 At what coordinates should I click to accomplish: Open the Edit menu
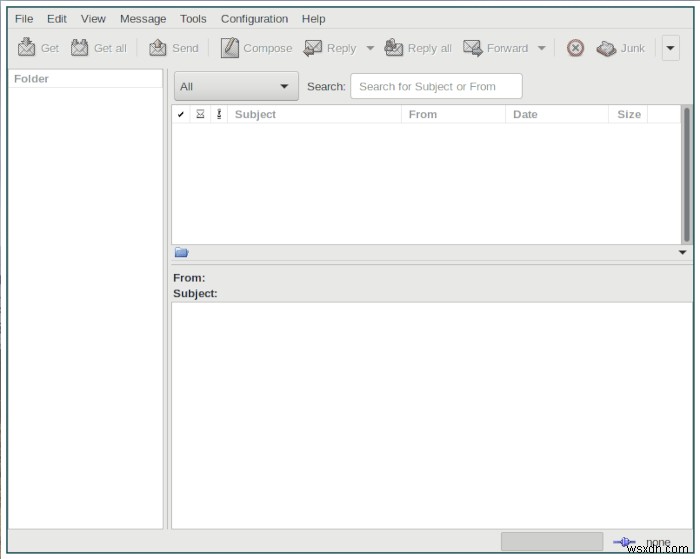click(x=57, y=19)
